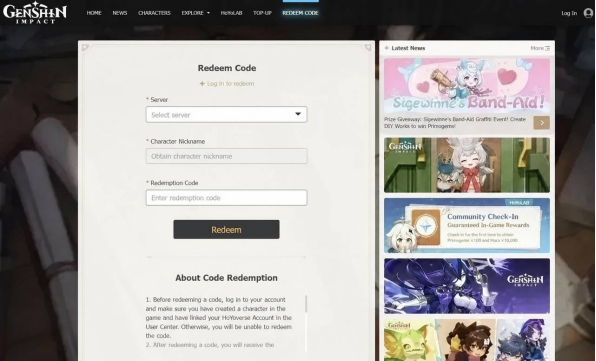The image size is (596, 361).
Task: Click the About Code Redemption heading
Action: coord(227,278)
